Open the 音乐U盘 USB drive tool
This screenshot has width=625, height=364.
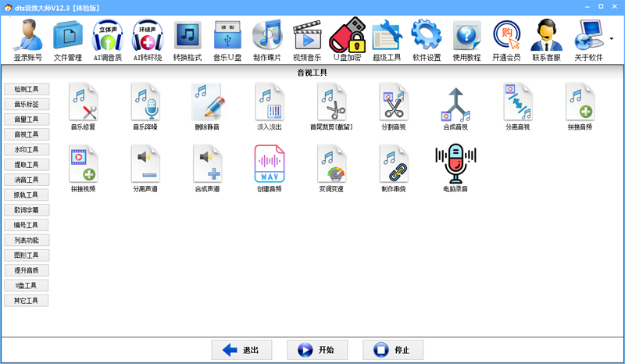[x=227, y=41]
